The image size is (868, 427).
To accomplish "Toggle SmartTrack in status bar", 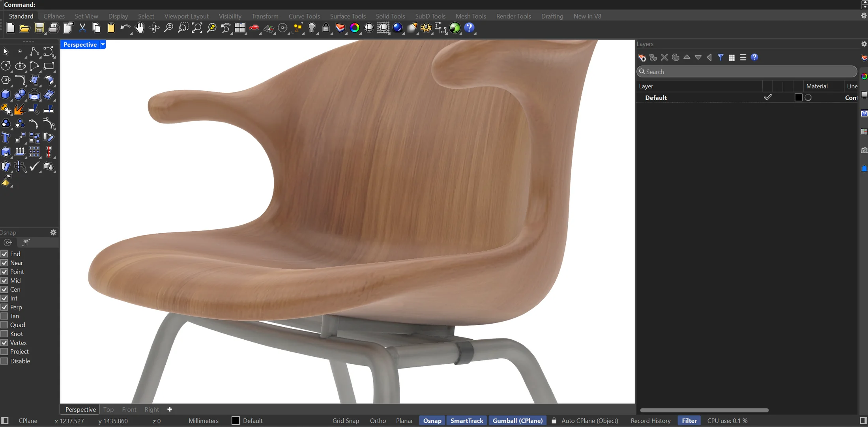I will pyautogui.click(x=466, y=421).
